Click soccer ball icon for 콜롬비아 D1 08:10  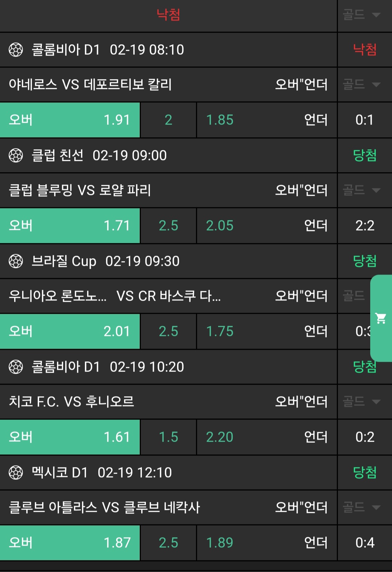tap(16, 50)
